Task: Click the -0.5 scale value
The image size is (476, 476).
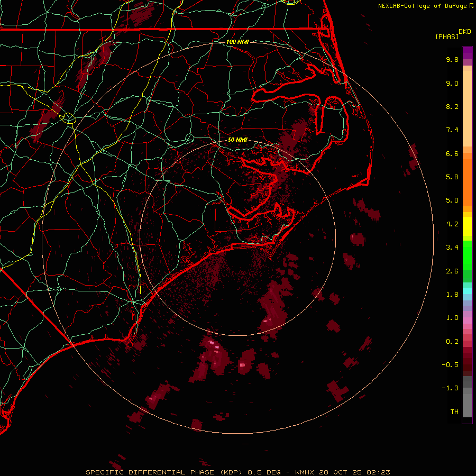Action: click(x=450, y=365)
